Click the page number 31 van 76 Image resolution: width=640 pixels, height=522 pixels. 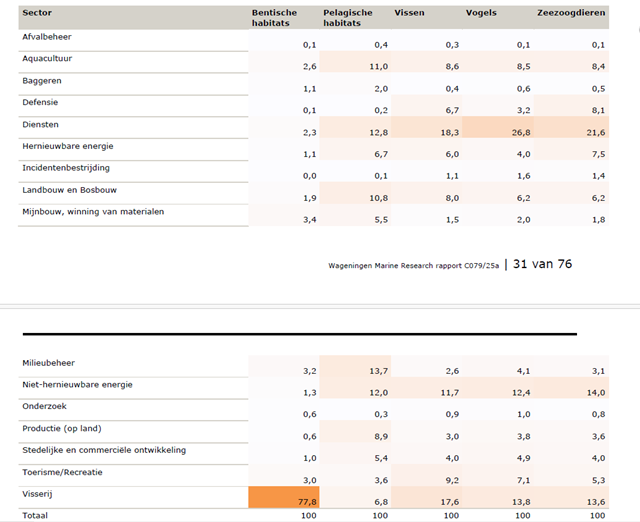(x=542, y=264)
